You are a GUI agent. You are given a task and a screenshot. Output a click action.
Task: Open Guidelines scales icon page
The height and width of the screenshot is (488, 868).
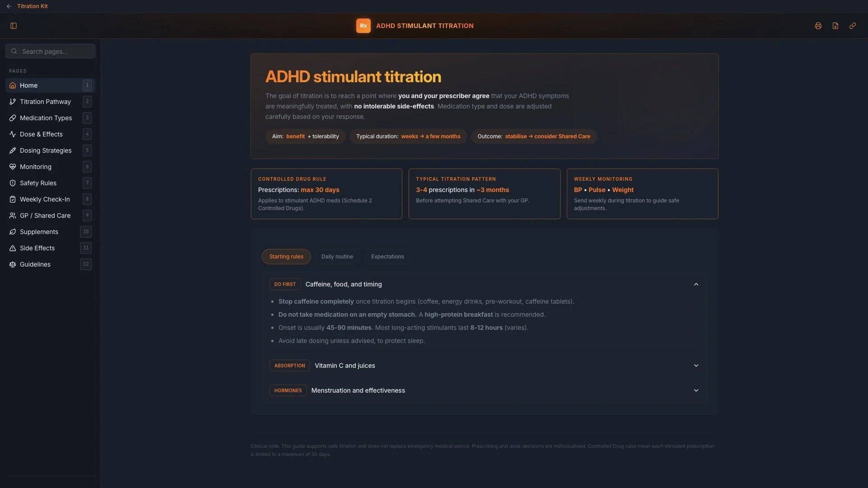point(13,264)
